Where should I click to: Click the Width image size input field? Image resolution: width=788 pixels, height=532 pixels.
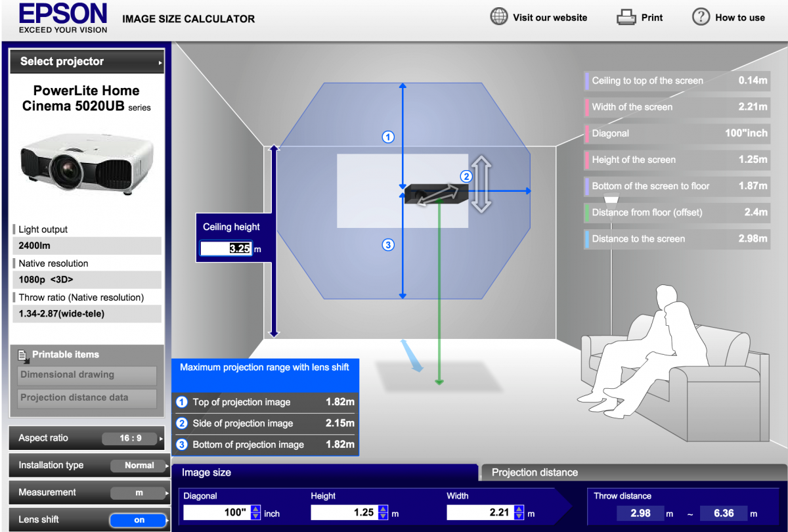pyautogui.click(x=479, y=513)
